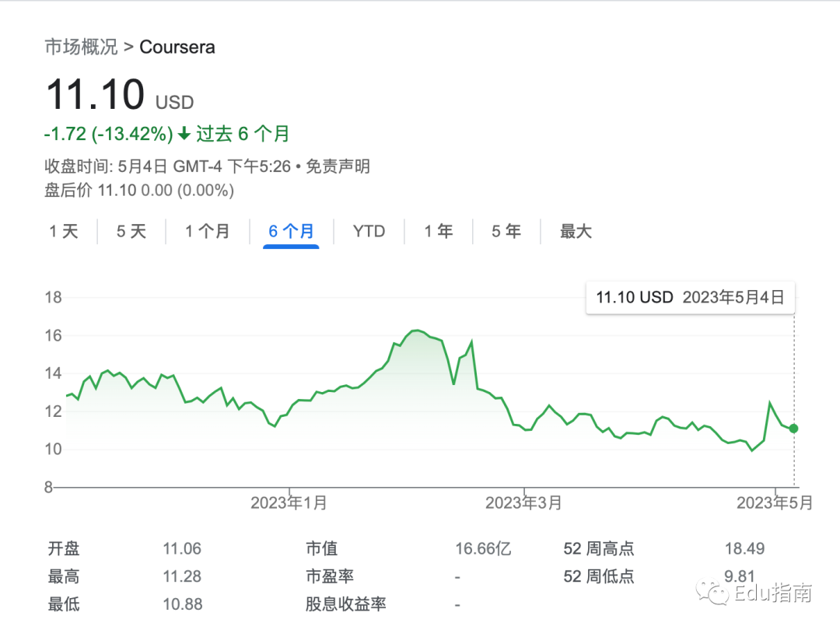This screenshot has height=630, width=840.
Task: Click the 市场概况 breadcrumb link
Action: pyautogui.click(x=81, y=47)
